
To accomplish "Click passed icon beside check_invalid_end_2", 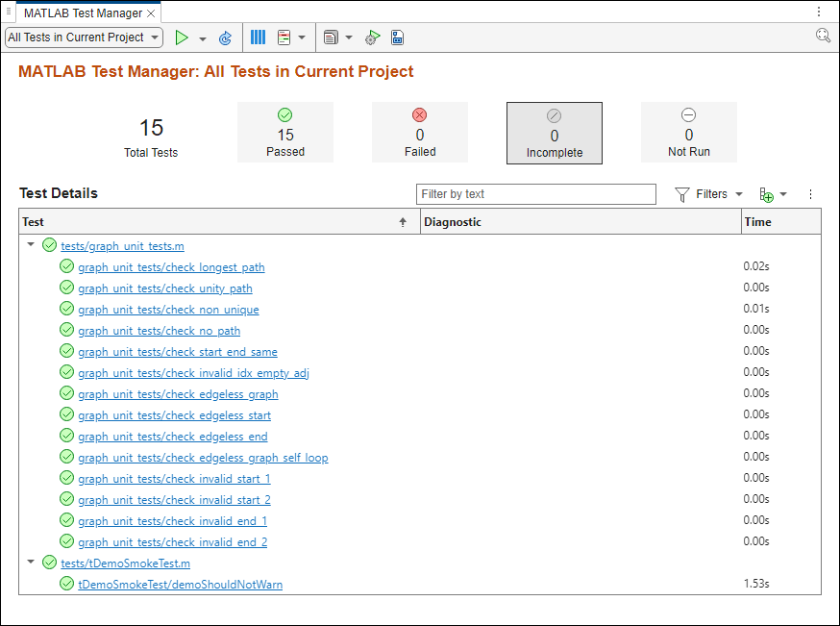I will [66, 540].
